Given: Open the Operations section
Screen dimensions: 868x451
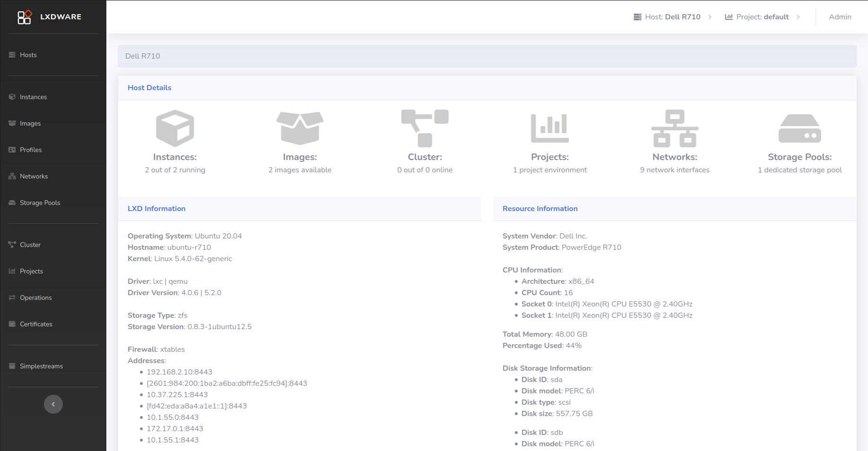Looking at the screenshot, I should (35, 298).
